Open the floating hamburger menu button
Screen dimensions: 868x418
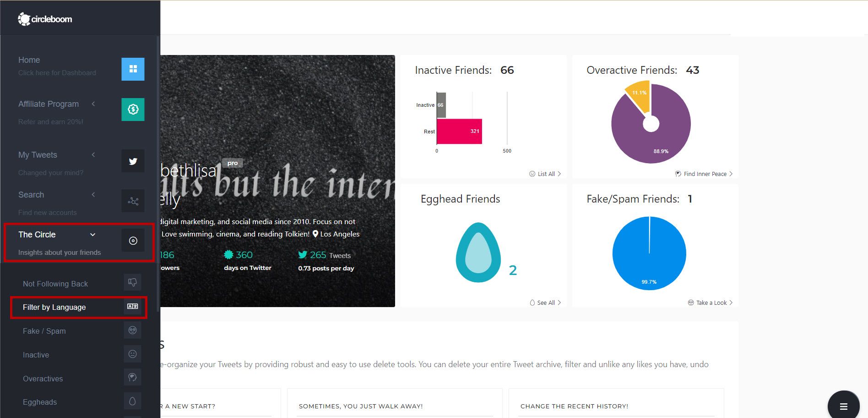coord(843,406)
